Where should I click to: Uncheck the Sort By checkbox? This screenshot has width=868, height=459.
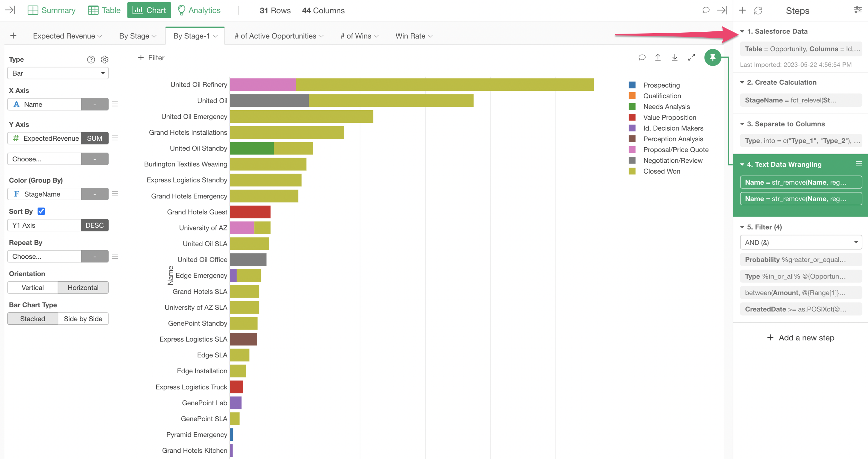coord(41,211)
